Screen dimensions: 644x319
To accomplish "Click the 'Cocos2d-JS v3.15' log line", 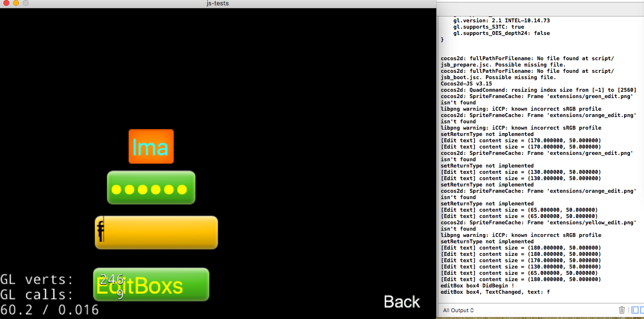I will click(x=466, y=84).
